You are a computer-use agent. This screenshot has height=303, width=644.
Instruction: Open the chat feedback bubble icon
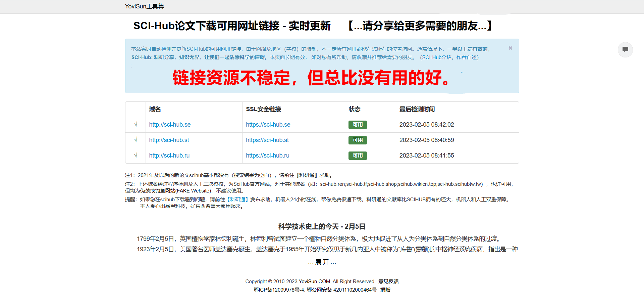(x=625, y=50)
